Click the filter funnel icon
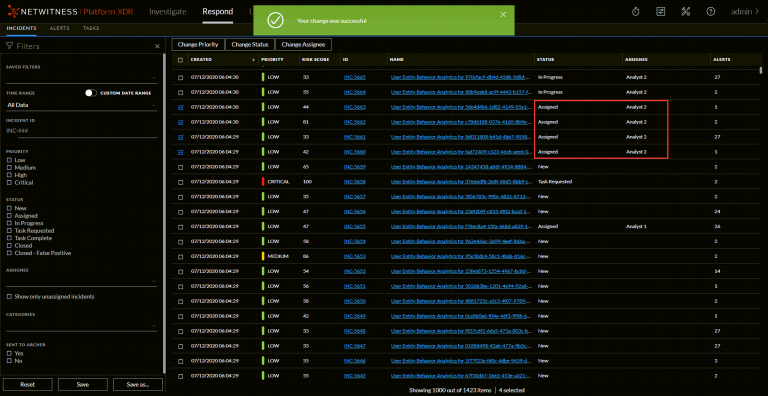The image size is (768, 396). point(9,46)
